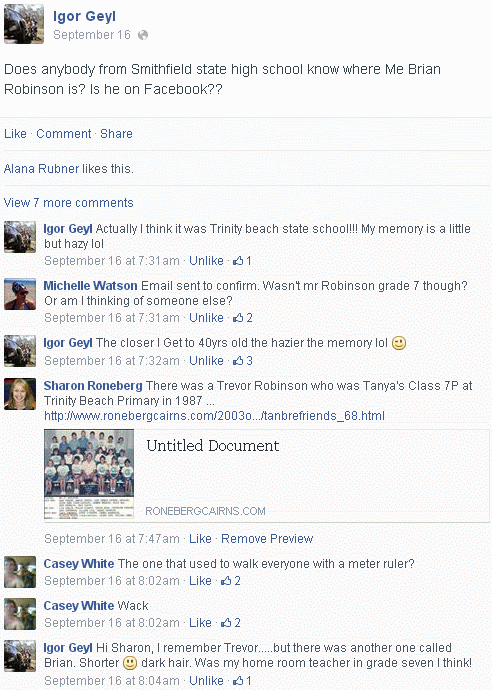492x690 pixels.
Task: Like Sharon Roneberg's comment from 7:47am
Action: [x=200, y=539]
